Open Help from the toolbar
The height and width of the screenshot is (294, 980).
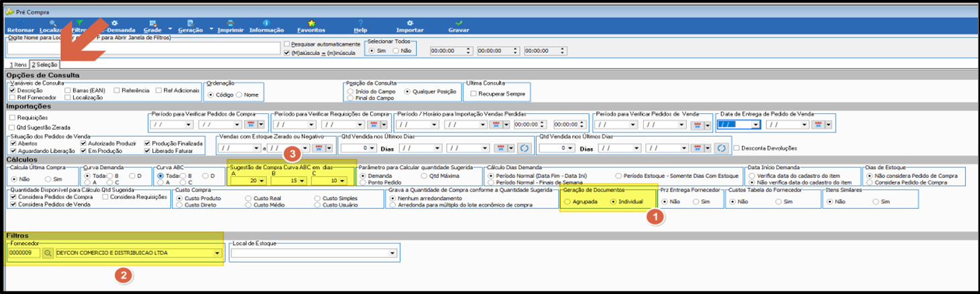[x=360, y=25]
